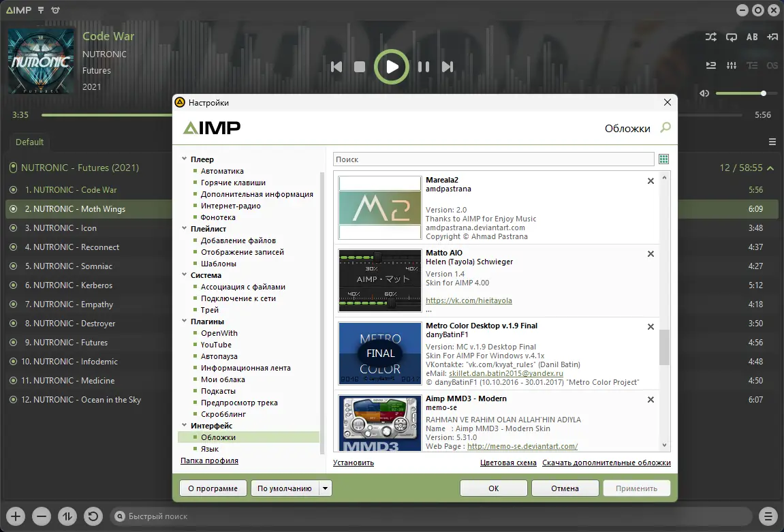The height and width of the screenshot is (532, 784).
Task: Collapse the Плеер tree section
Action: pyautogui.click(x=184, y=159)
